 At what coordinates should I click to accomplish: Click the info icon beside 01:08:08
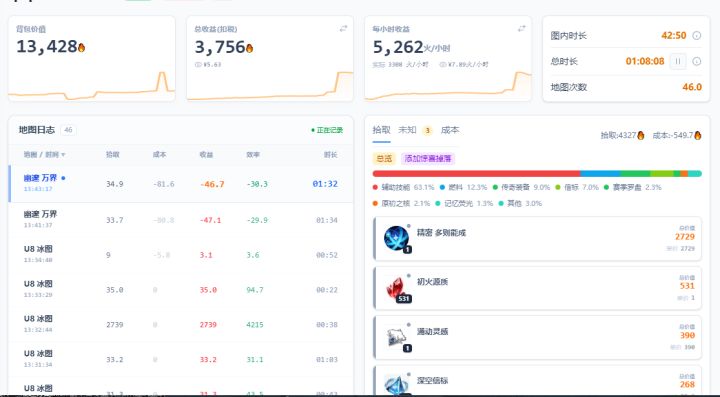pos(697,61)
